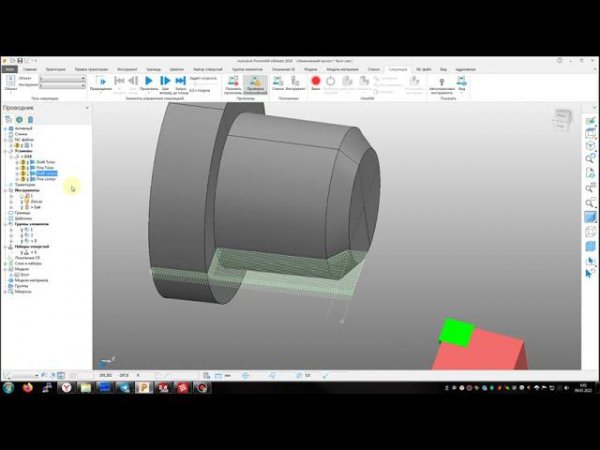Select Границы in the explorer tree

click(x=22, y=213)
